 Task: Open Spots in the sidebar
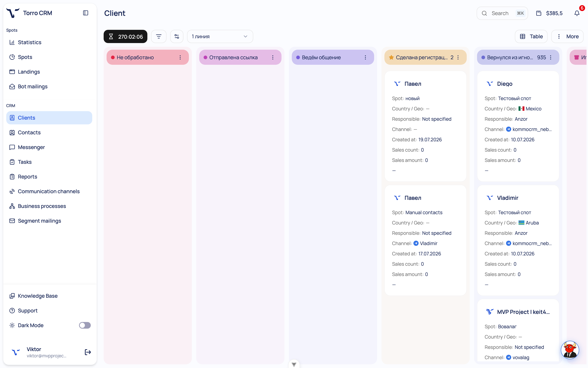(x=49, y=57)
